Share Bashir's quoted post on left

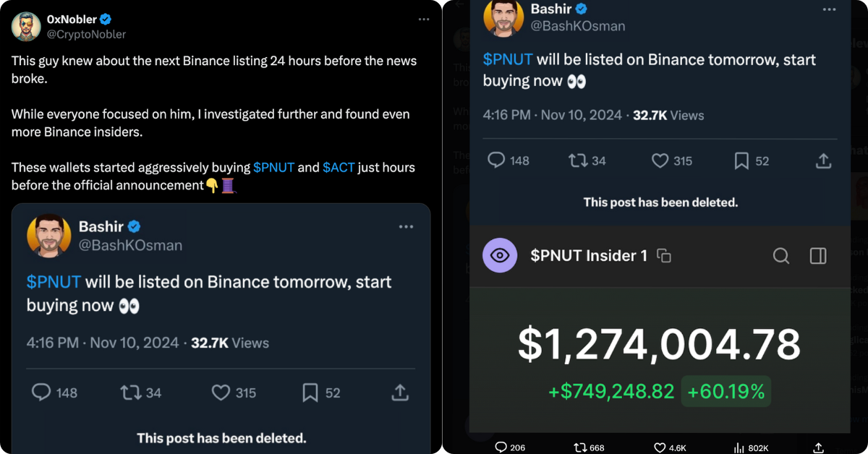(x=399, y=393)
